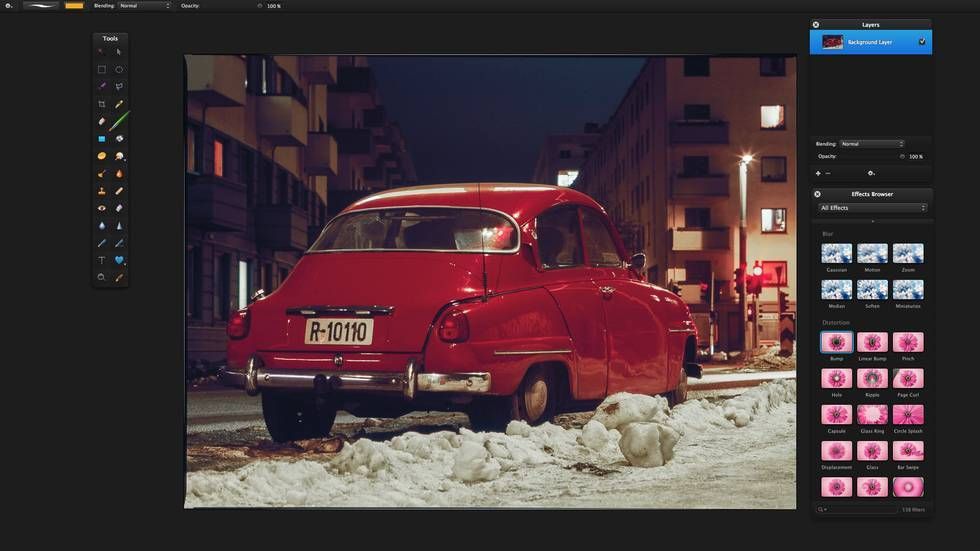Select the Rectangular Marquee tool
Viewport: 980px width, 551px height.
(101, 69)
